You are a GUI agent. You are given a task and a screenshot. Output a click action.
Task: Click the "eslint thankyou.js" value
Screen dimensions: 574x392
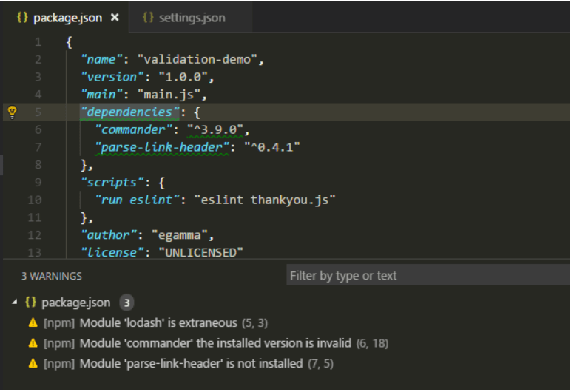click(x=265, y=200)
